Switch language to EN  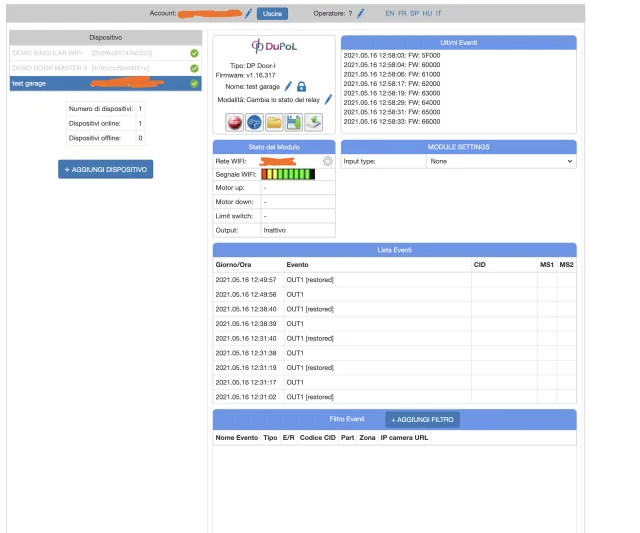(390, 13)
